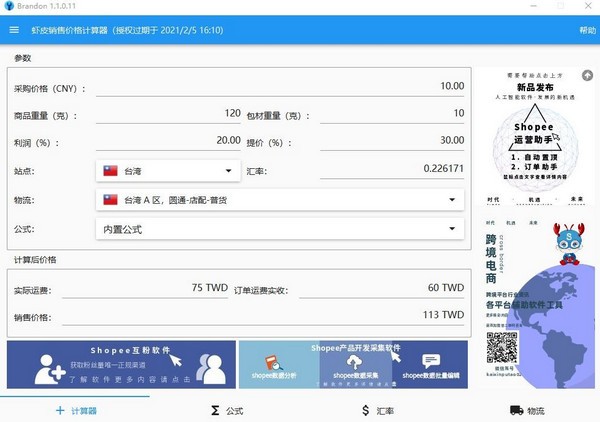Click shopee数据采集 cloud icon
The height and width of the screenshot is (422, 600).
[354, 362]
